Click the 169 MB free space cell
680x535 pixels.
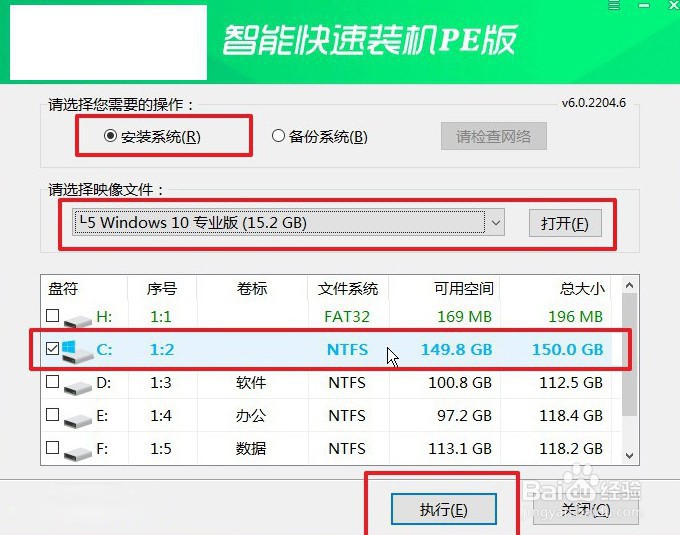464,316
